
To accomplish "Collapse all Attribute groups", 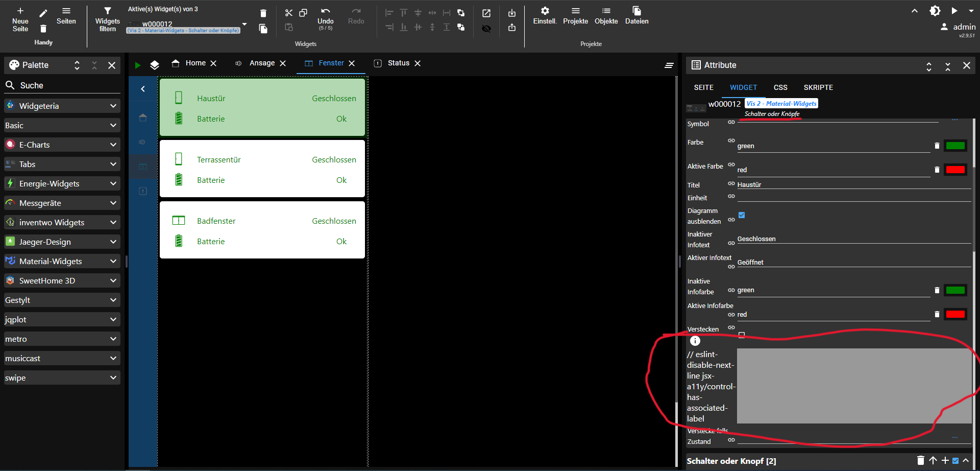I will tap(948, 66).
